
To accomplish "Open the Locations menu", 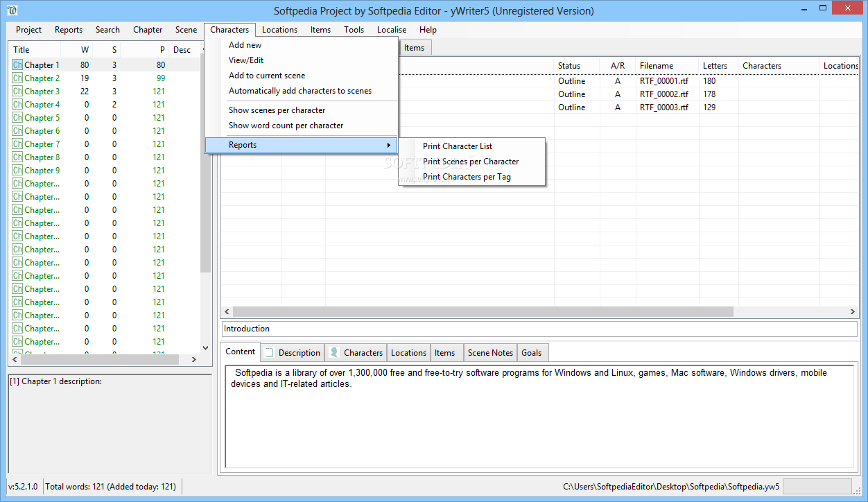I will click(279, 30).
